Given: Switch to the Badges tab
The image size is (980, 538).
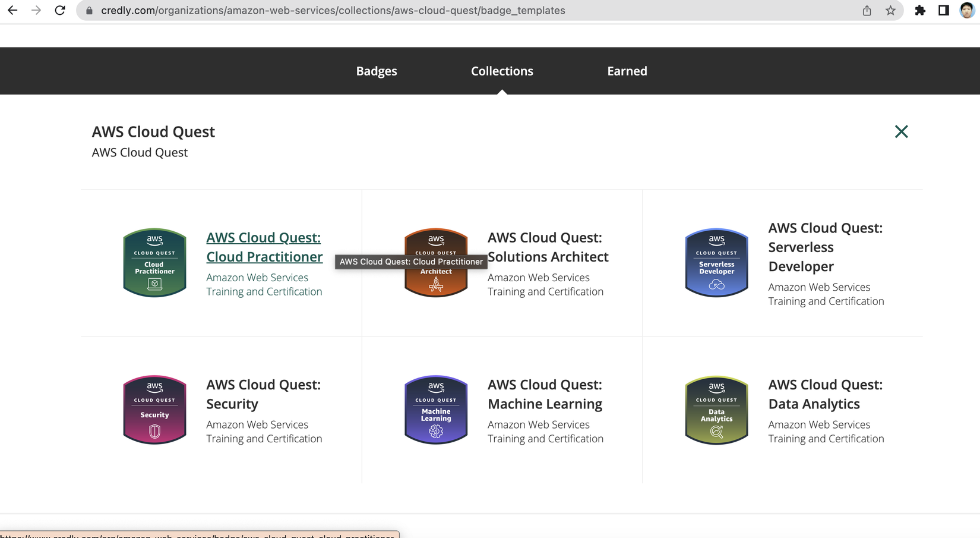Looking at the screenshot, I should pyautogui.click(x=377, y=71).
